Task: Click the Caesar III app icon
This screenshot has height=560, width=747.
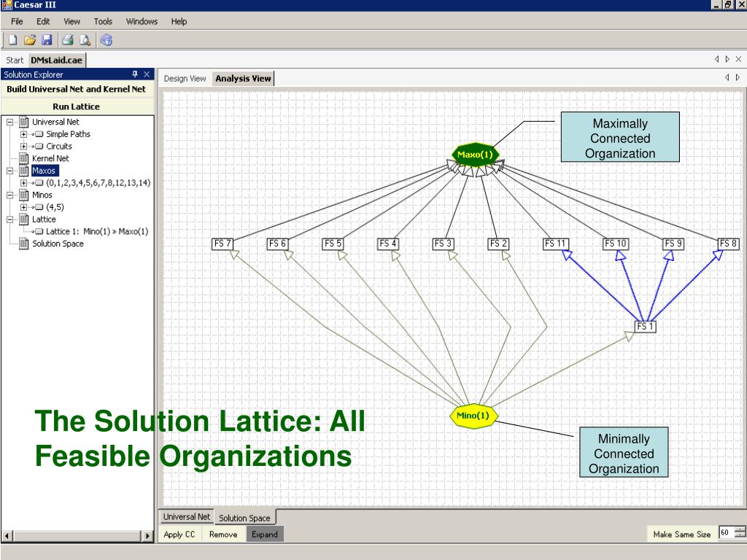Action: pyautogui.click(x=7, y=5)
